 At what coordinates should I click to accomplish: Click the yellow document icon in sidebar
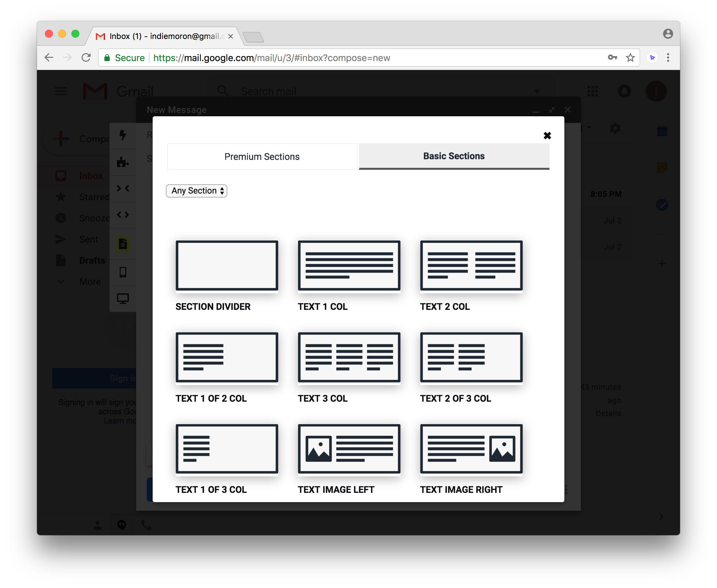pyautogui.click(x=123, y=243)
